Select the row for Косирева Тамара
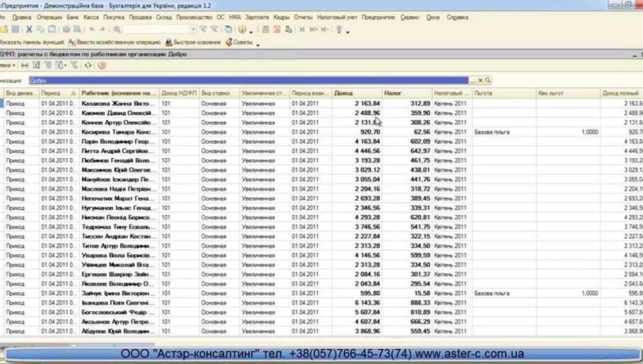This screenshot has width=643, height=364. click(x=321, y=132)
